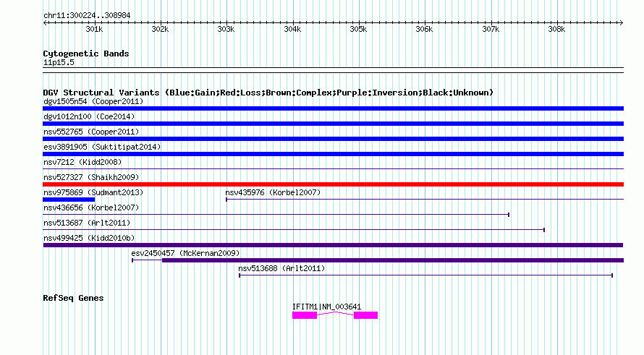This screenshot has height=355, width=644.
Task: Open variant label nsv499425 (Kidd2010b)
Action: point(89,238)
